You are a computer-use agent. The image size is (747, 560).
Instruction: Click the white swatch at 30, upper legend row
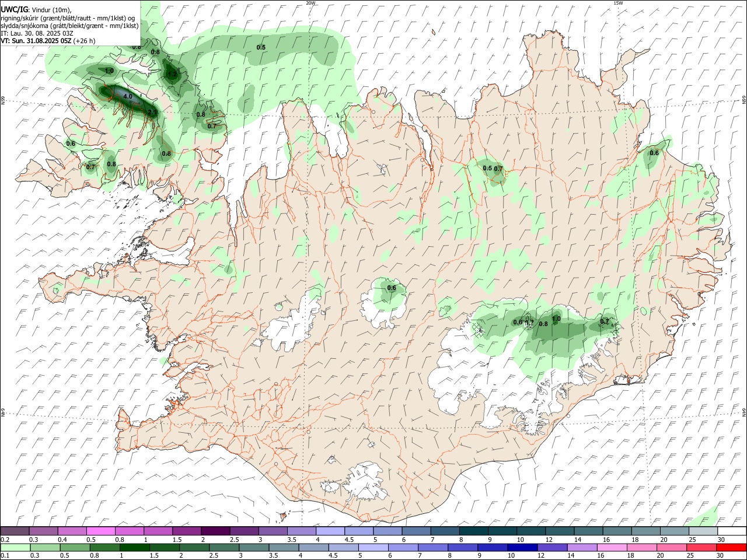pos(732,531)
